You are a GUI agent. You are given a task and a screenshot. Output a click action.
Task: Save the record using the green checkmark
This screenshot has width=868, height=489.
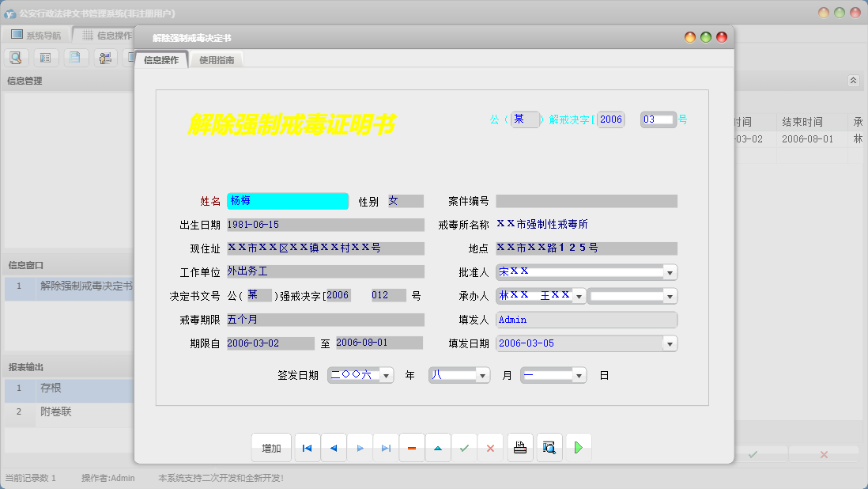464,447
